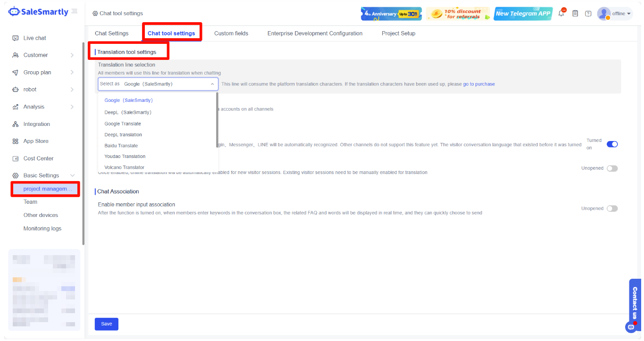This screenshot has width=644, height=341.
Task: Follow the "go to purchase" link
Action: (x=479, y=84)
